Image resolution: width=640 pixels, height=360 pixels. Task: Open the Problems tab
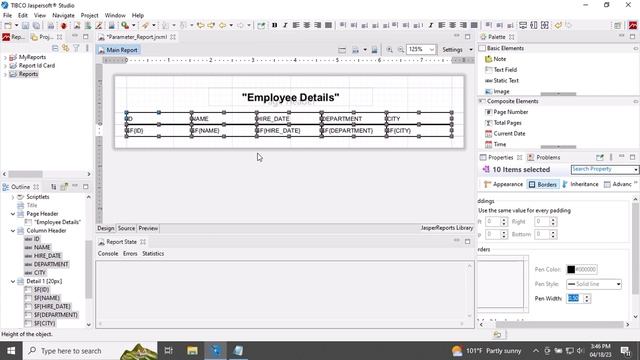(x=544, y=158)
